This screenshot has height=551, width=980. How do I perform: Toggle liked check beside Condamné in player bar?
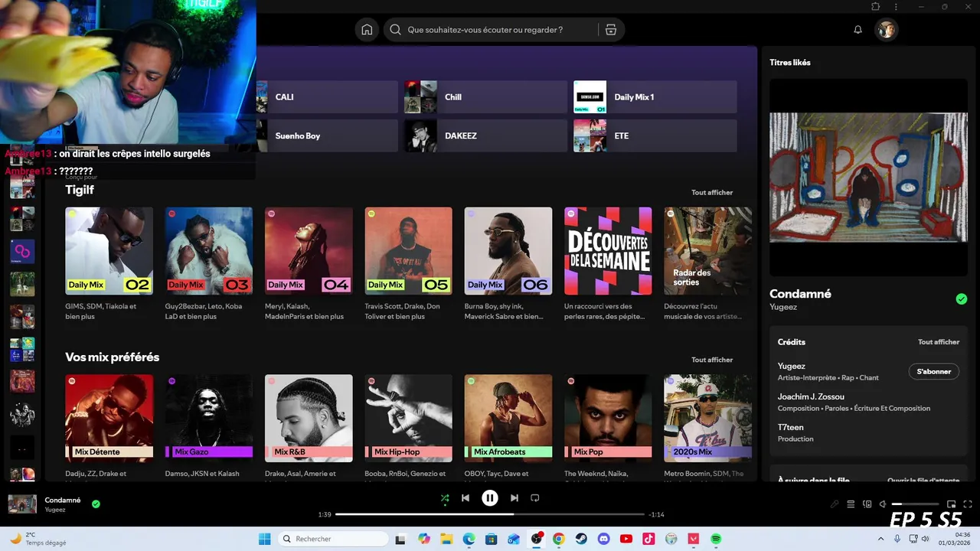pos(96,504)
